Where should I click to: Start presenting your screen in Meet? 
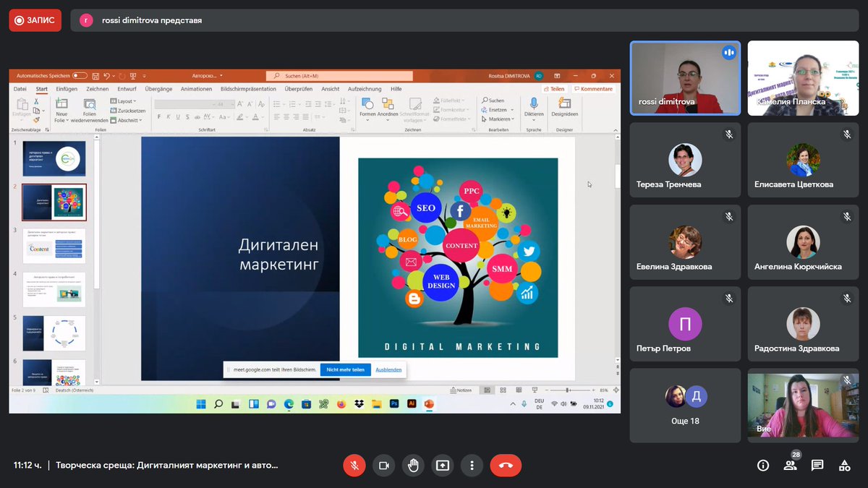pyautogui.click(x=443, y=466)
